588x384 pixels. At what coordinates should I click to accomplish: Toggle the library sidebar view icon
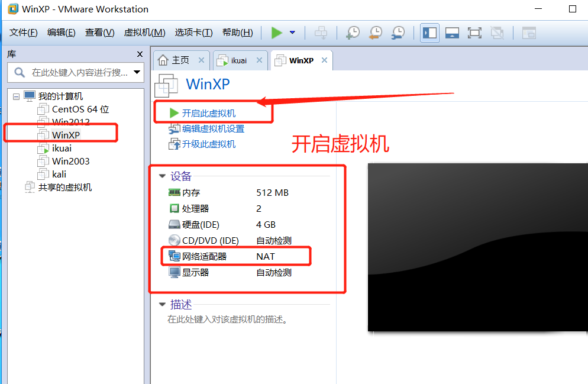click(429, 33)
